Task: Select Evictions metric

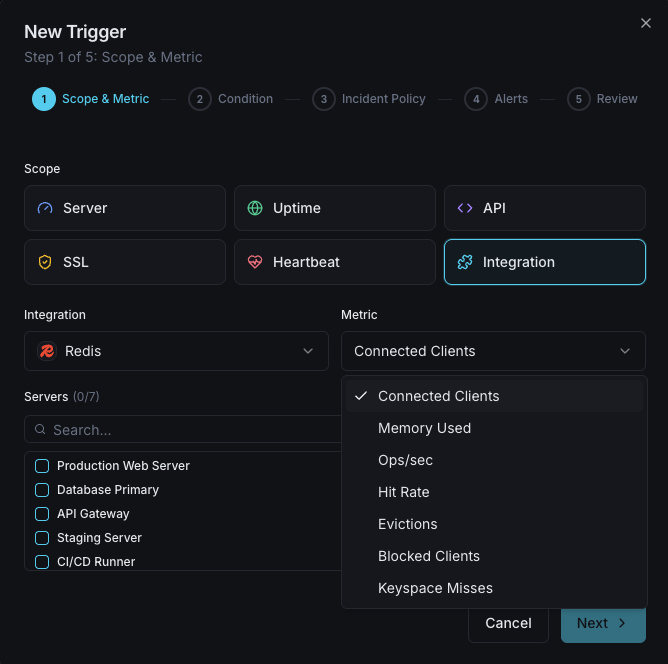Action: tap(494, 524)
